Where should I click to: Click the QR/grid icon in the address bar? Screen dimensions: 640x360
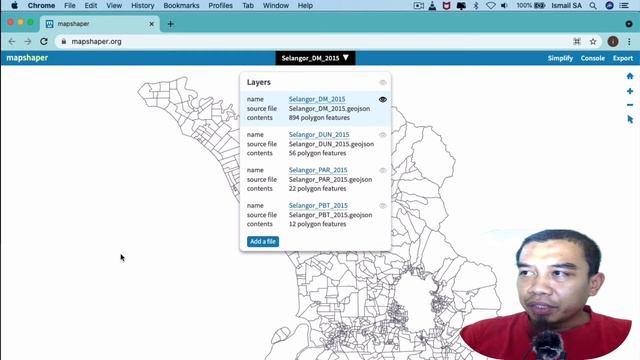click(x=577, y=42)
